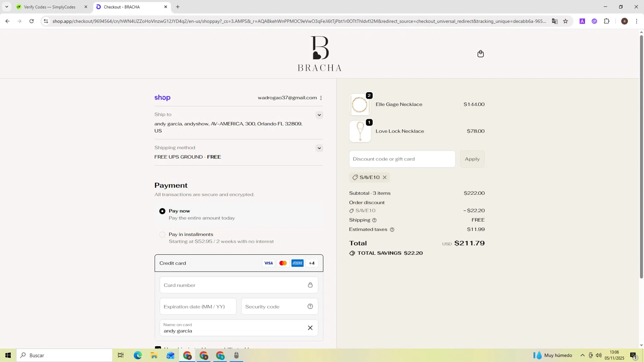This screenshot has height=362, width=644.
Task: Open the tab search dropdown
Action: point(6,7)
